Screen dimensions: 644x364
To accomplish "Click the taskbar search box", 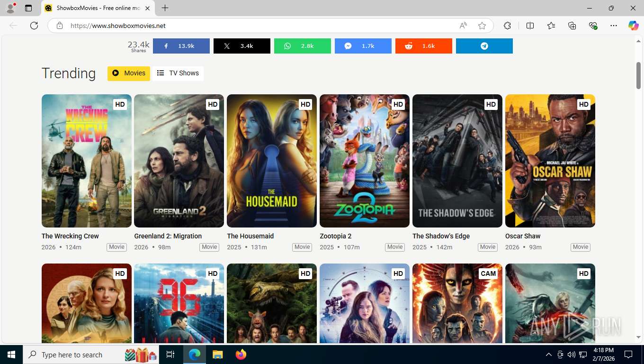I will pyautogui.click(x=91, y=355).
